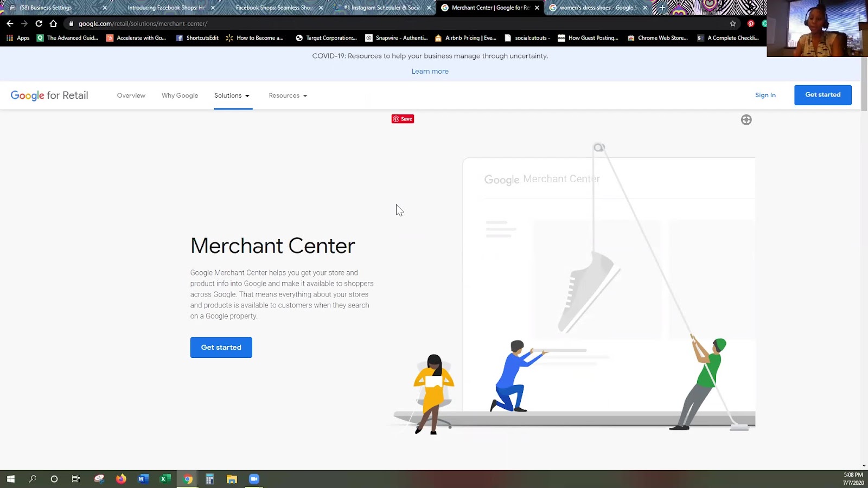This screenshot has width=868, height=488.
Task: Open Zoom from the taskbar
Action: (x=254, y=479)
